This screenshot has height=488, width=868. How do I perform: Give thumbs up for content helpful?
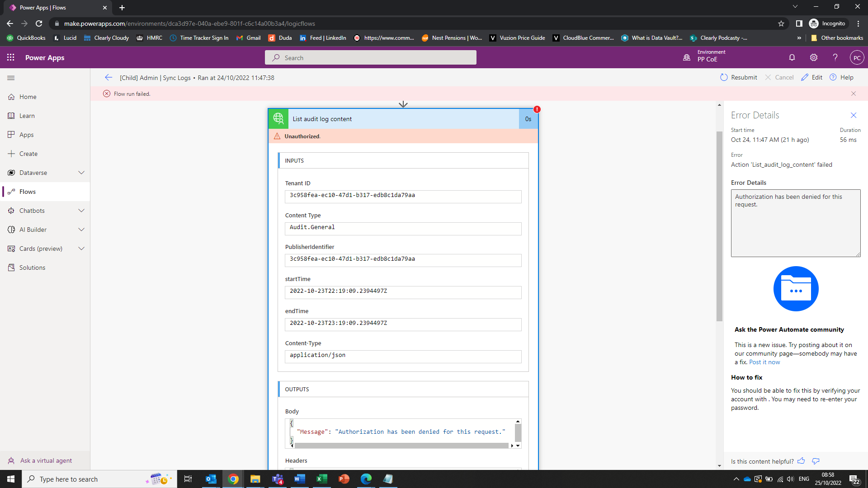coord(801,461)
